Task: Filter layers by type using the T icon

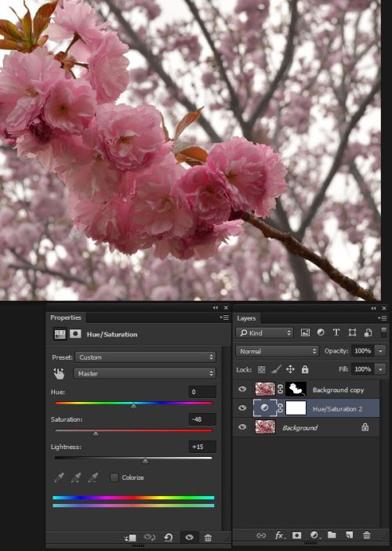Action: (x=336, y=332)
